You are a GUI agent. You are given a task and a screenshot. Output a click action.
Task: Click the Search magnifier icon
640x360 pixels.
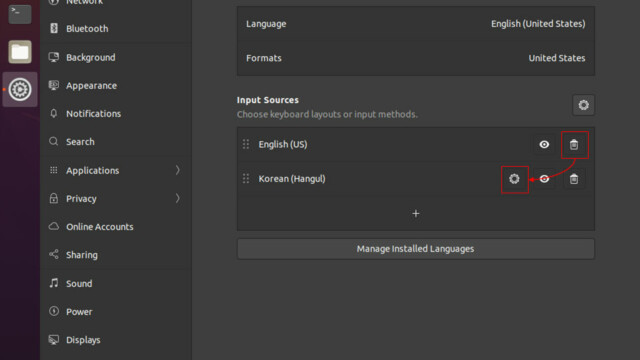(x=53, y=142)
